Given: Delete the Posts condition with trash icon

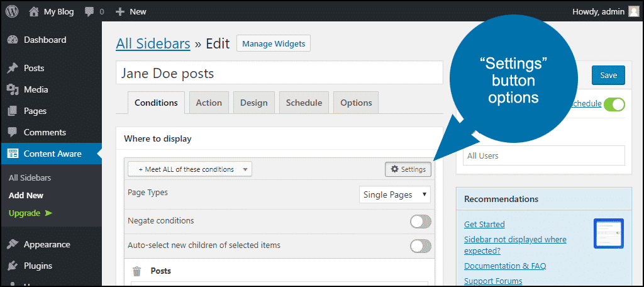Looking at the screenshot, I should coord(136,271).
